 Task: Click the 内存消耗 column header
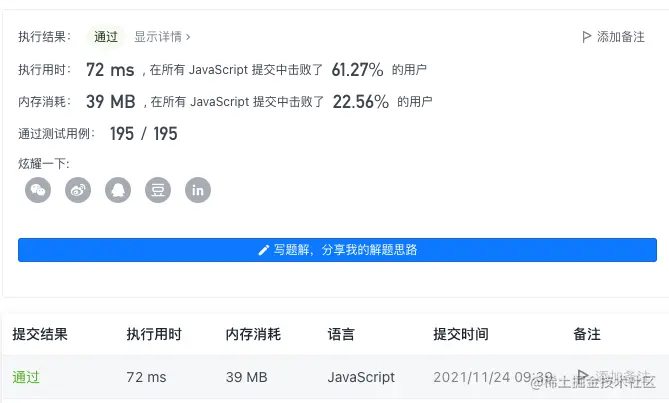253,334
